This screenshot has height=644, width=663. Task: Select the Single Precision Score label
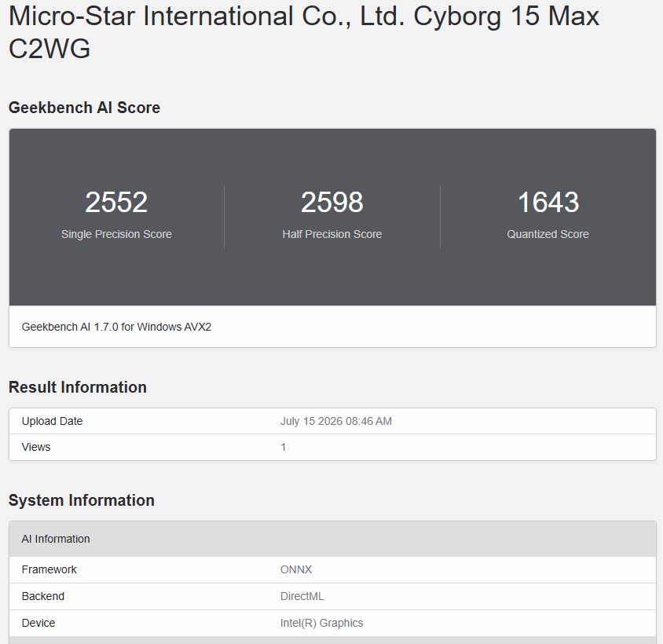116,234
